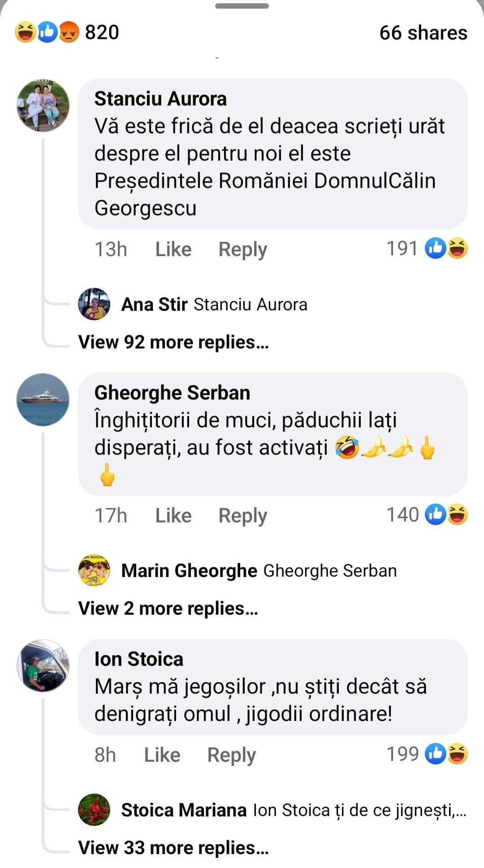The height and width of the screenshot is (868, 484).
Task: Like Ion Stoica's comment
Action: [162, 755]
